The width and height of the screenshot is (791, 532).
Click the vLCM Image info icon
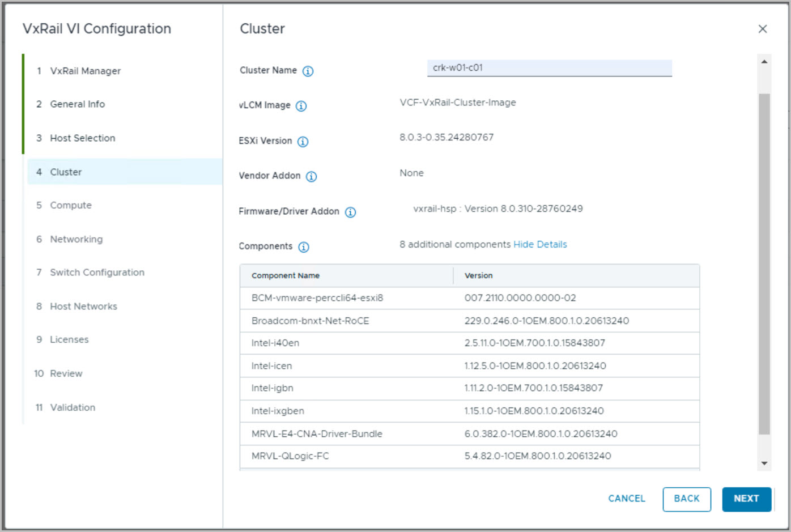(301, 106)
